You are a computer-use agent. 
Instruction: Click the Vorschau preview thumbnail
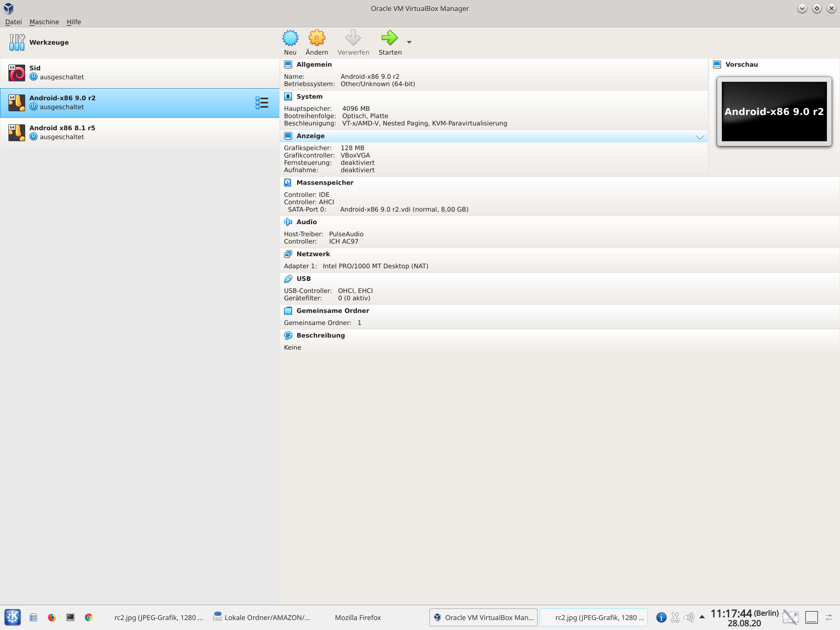774,111
